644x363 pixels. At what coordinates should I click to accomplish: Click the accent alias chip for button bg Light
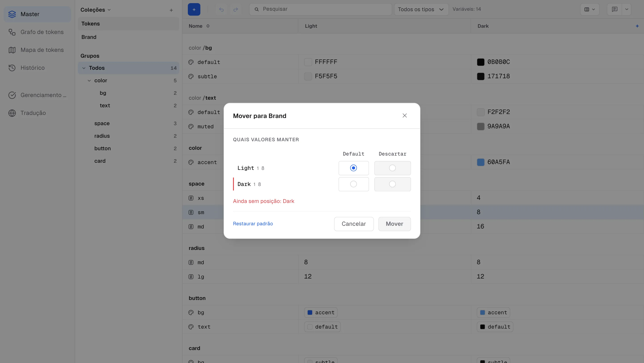click(x=321, y=312)
